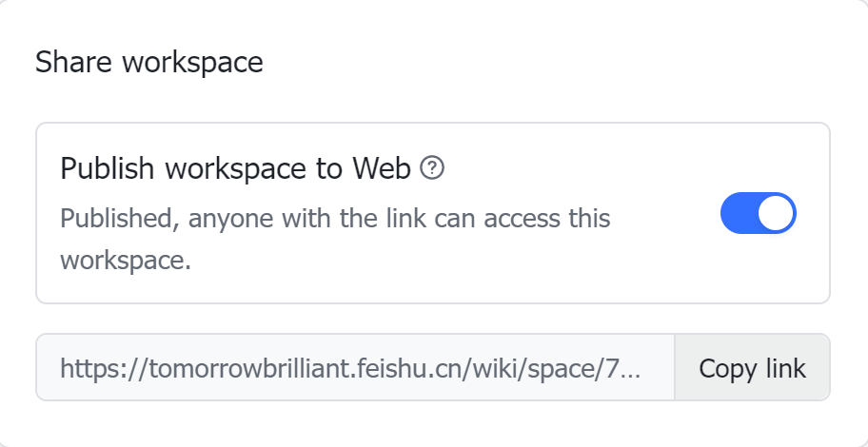This screenshot has width=868, height=447.
Task: Click the Publish workspace to Web label
Action: point(235,169)
